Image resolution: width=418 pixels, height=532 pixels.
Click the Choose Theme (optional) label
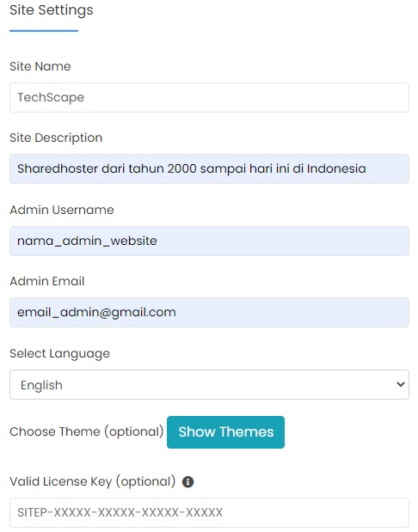87,432
